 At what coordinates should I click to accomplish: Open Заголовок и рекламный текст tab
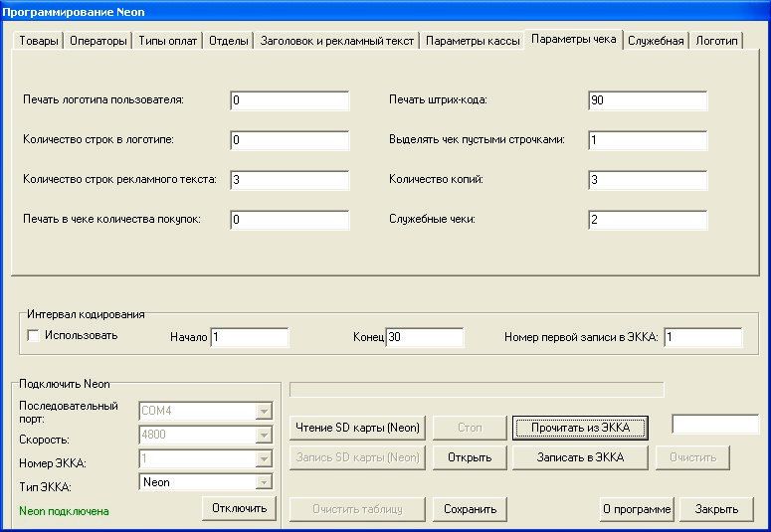click(336, 41)
